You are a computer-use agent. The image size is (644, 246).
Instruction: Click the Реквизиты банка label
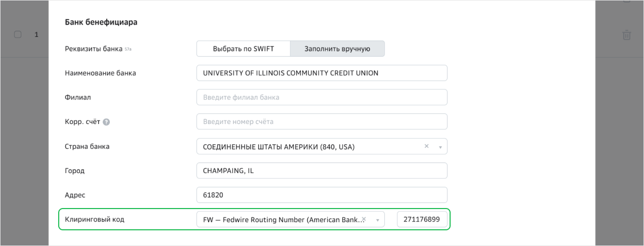tap(94, 49)
